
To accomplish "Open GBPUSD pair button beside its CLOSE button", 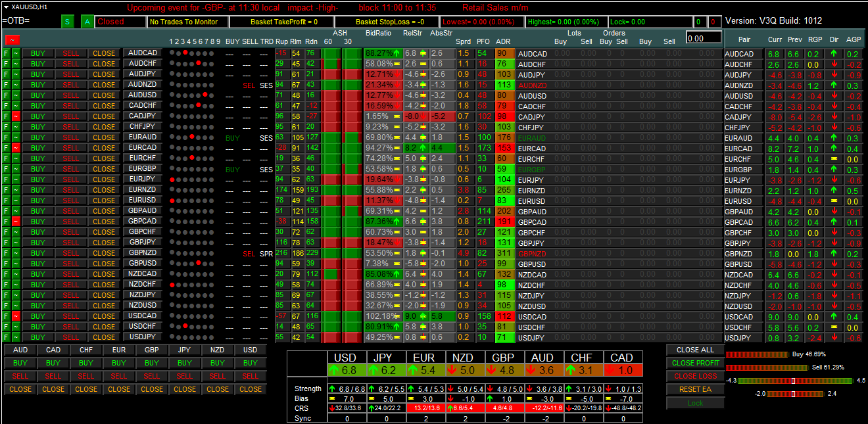I will (x=142, y=264).
